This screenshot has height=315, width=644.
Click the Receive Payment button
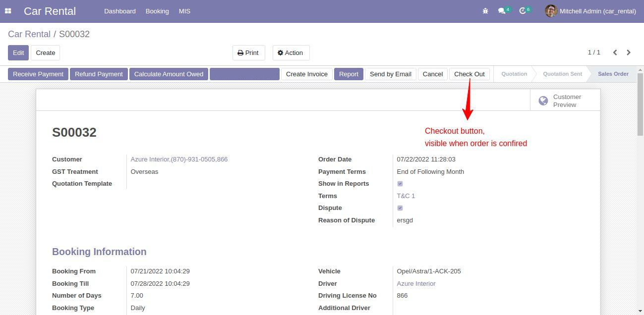pyautogui.click(x=38, y=74)
